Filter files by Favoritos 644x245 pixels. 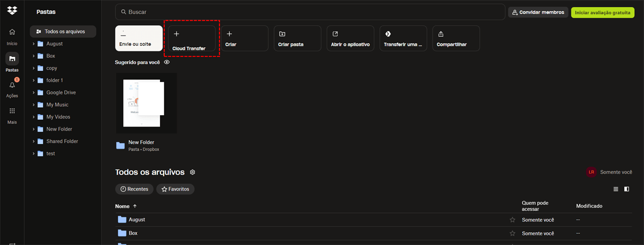175,189
